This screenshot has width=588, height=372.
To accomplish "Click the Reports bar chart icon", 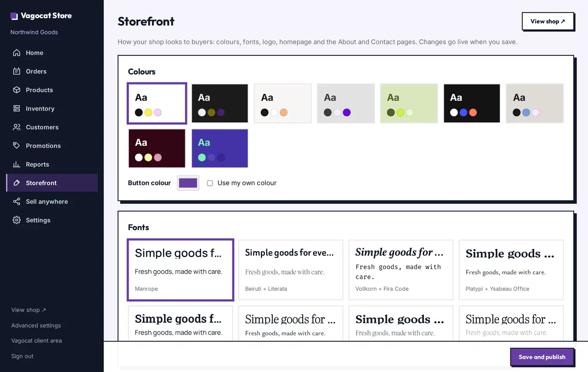I will click(x=16, y=164).
